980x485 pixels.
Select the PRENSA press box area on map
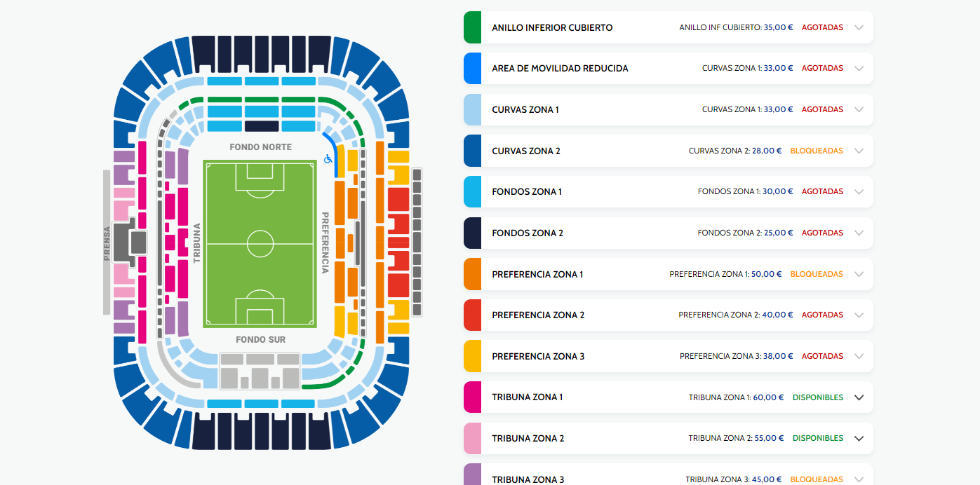pos(107,242)
